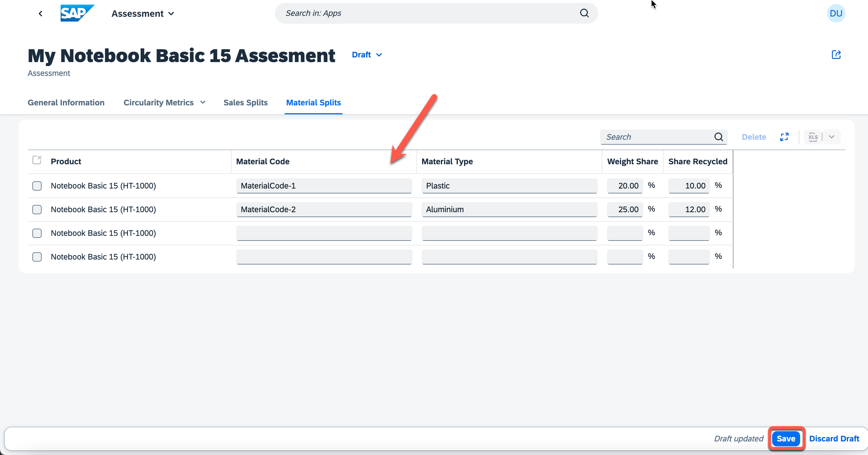868x455 pixels.
Task: Click Share Recycled column header
Action: 698,161
